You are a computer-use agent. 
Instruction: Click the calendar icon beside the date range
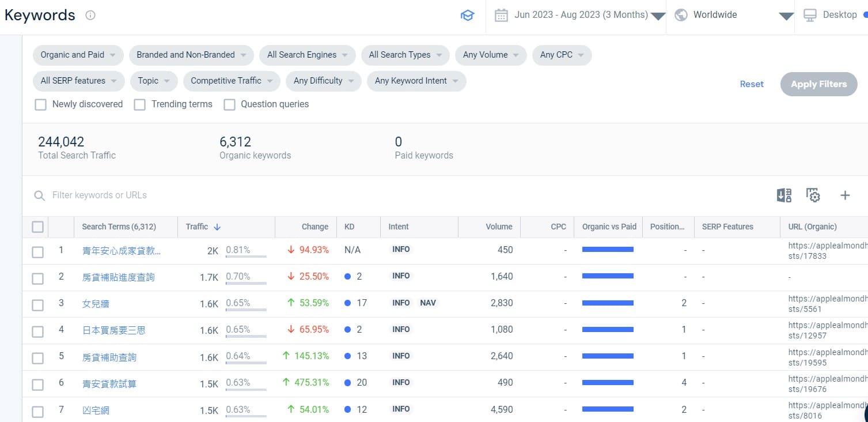(502, 14)
